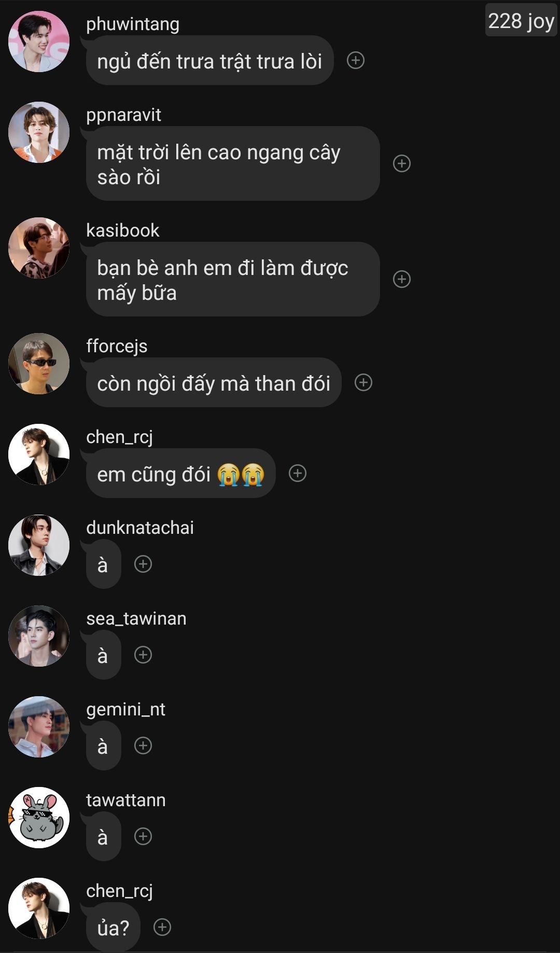
Task: Add reaction to dunknatachai's message
Action: pos(143,564)
